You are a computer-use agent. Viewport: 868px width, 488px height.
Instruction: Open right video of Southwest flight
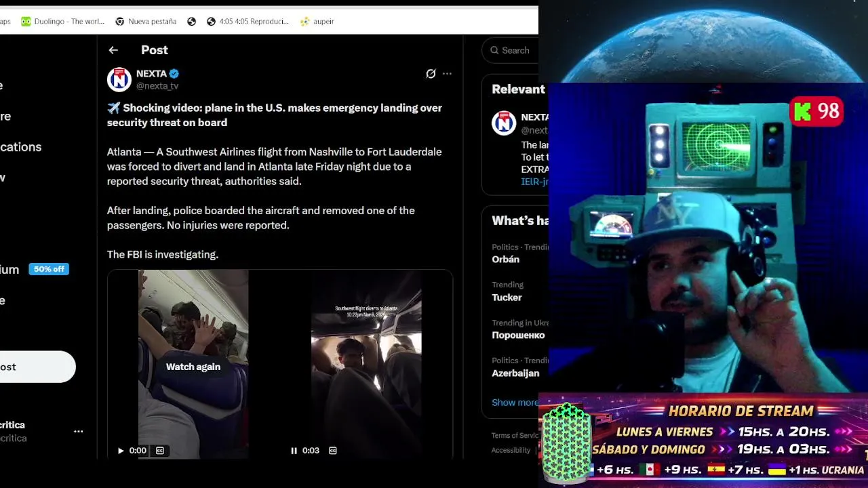click(366, 365)
